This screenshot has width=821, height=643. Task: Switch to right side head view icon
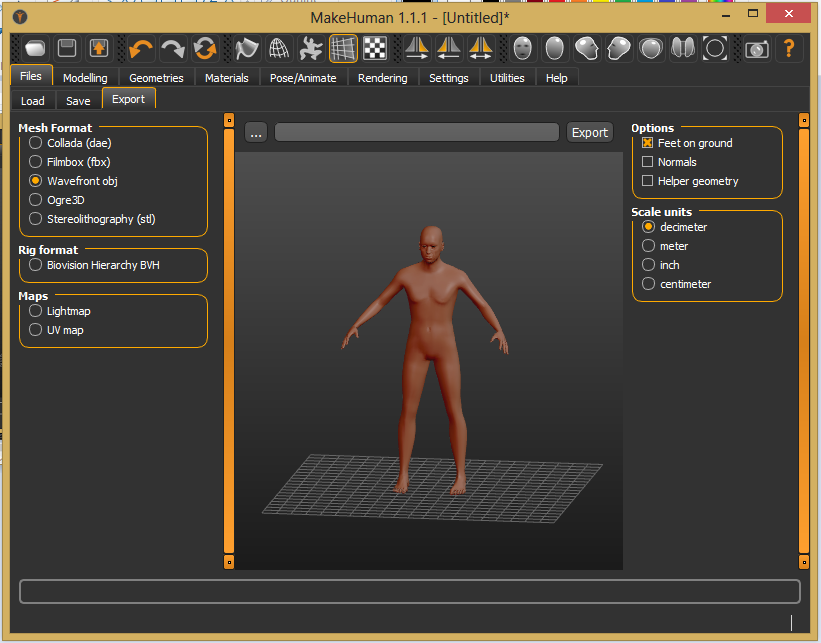coord(618,49)
